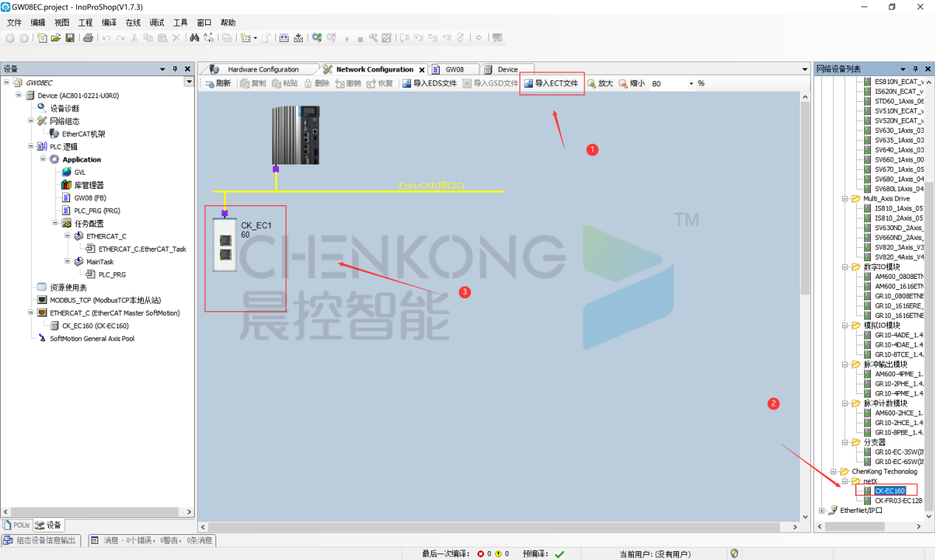The width and height of the screenshot is (935, 560).
Task: Click 导入ECT文件 import button
Action: pyautogui.click(x=551, y=83)
